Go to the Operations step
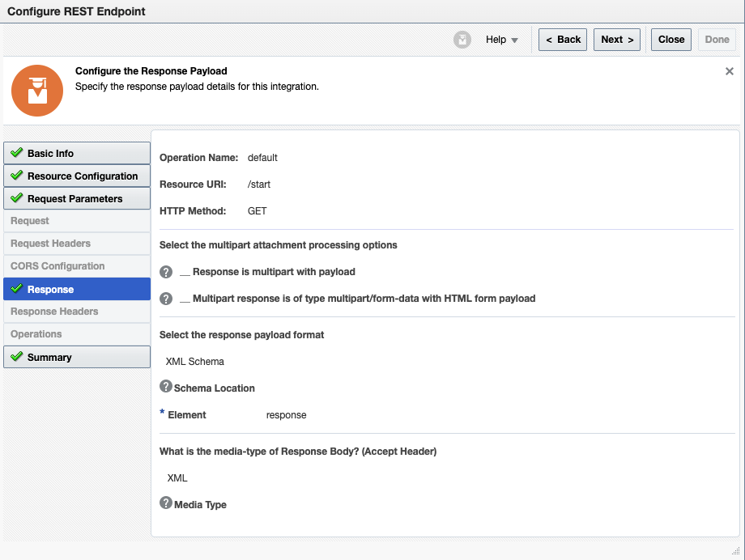The height and width of the screenshot is (560, 745). pyautogui.click(x=77, y=334)
